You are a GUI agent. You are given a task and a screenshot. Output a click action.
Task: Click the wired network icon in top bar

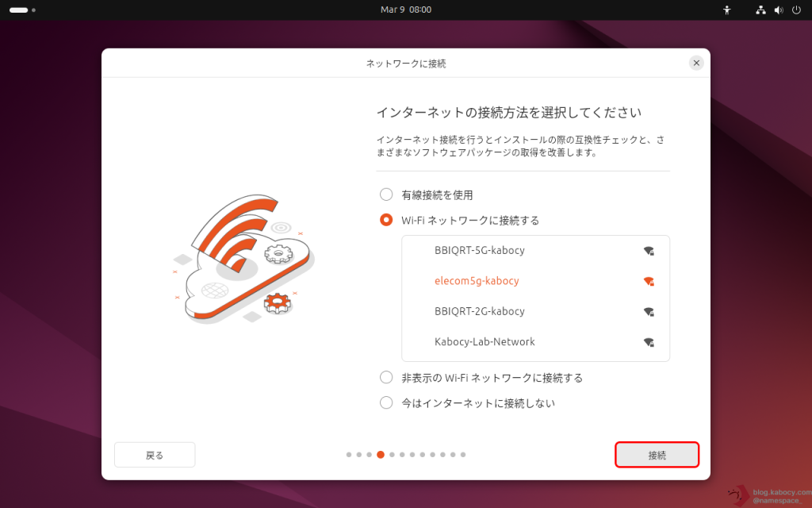760,10
